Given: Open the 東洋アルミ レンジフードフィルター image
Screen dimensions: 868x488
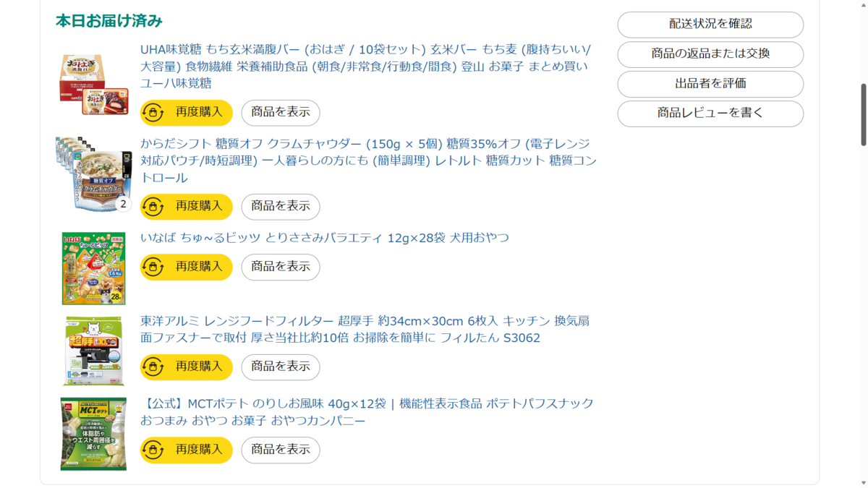Looking at the screenshot, I should pyautogui.click(x=94, y=351).
